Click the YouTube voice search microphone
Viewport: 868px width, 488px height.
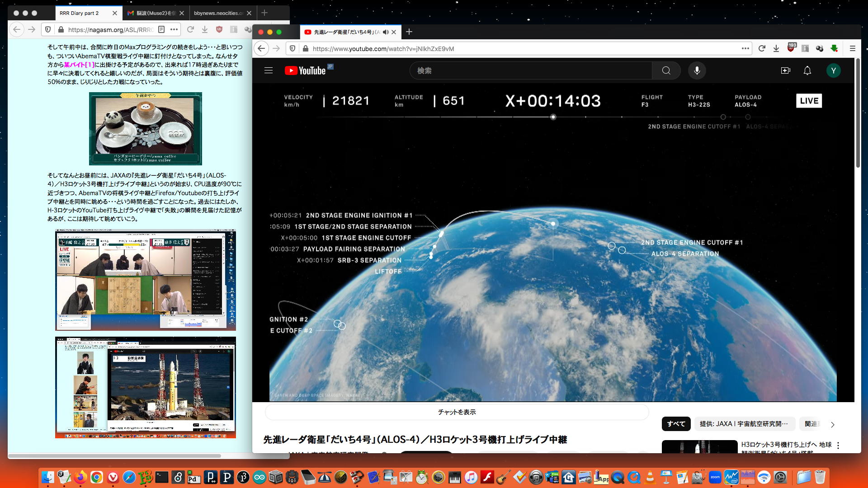point(697,70)
